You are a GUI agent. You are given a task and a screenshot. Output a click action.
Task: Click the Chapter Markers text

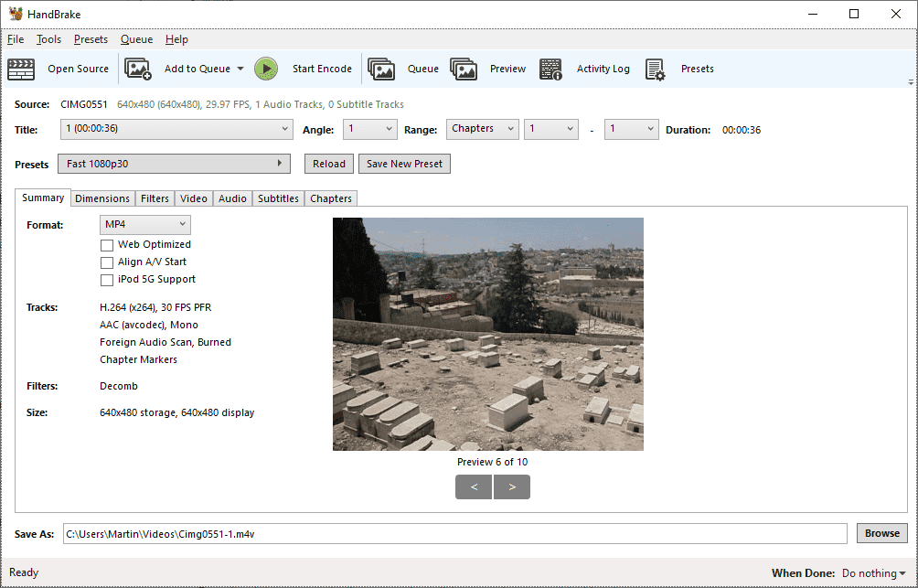pos(138,359)
